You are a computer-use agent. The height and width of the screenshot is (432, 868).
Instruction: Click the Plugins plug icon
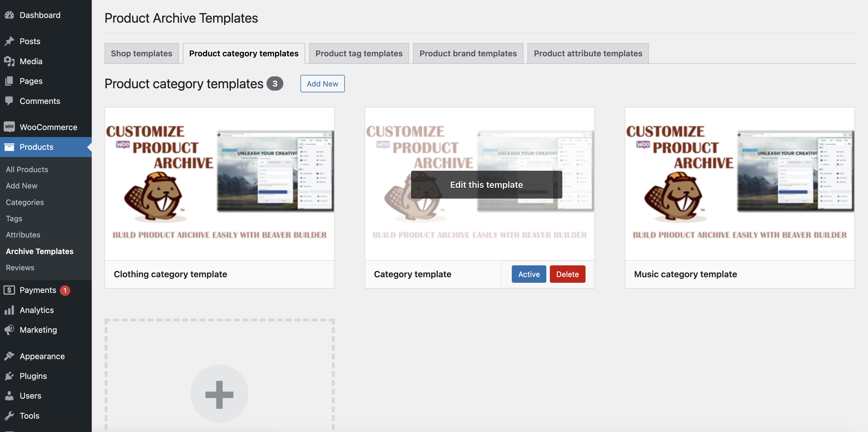tap(9, 376)
